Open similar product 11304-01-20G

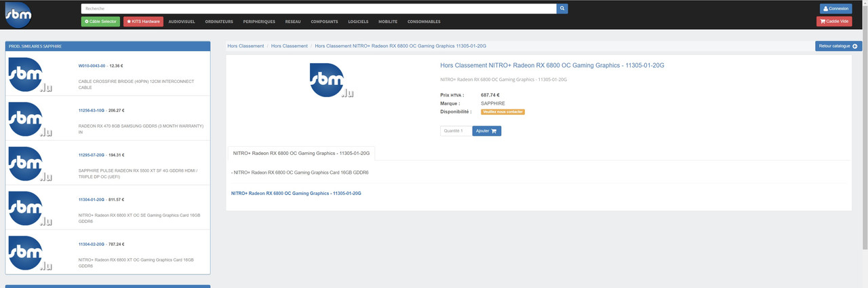(92, 200)
